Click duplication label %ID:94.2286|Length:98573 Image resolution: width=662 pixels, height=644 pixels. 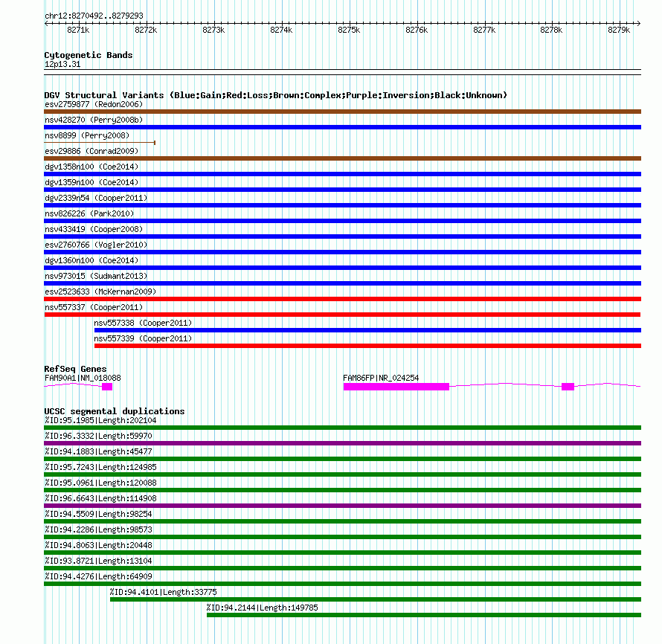pos(98,529)
